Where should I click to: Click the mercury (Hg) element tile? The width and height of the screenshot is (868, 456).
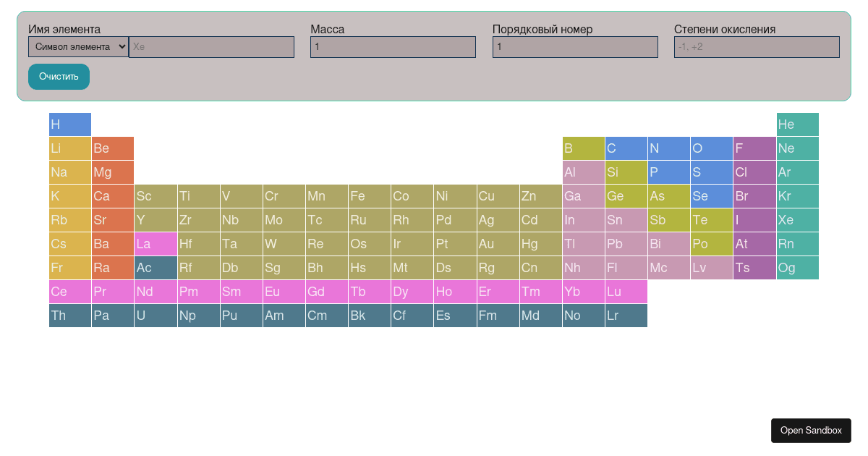tap(540, 244)
